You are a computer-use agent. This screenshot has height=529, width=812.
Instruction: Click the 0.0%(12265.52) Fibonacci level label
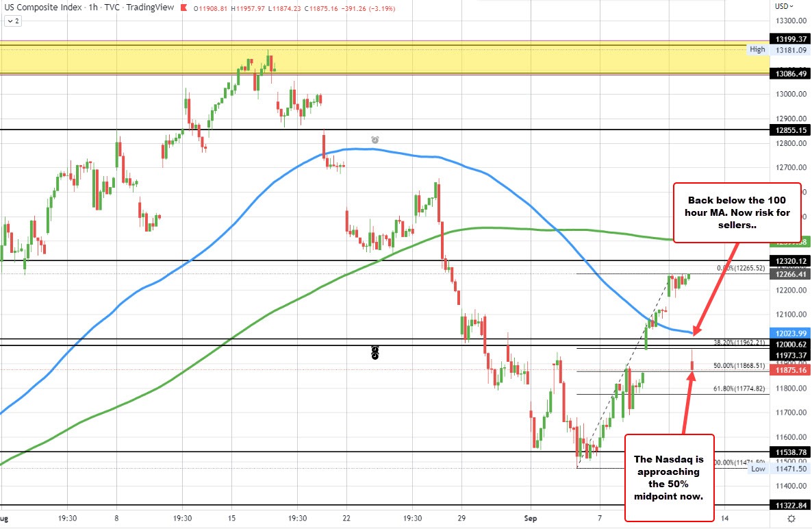[x=741, y=268]
